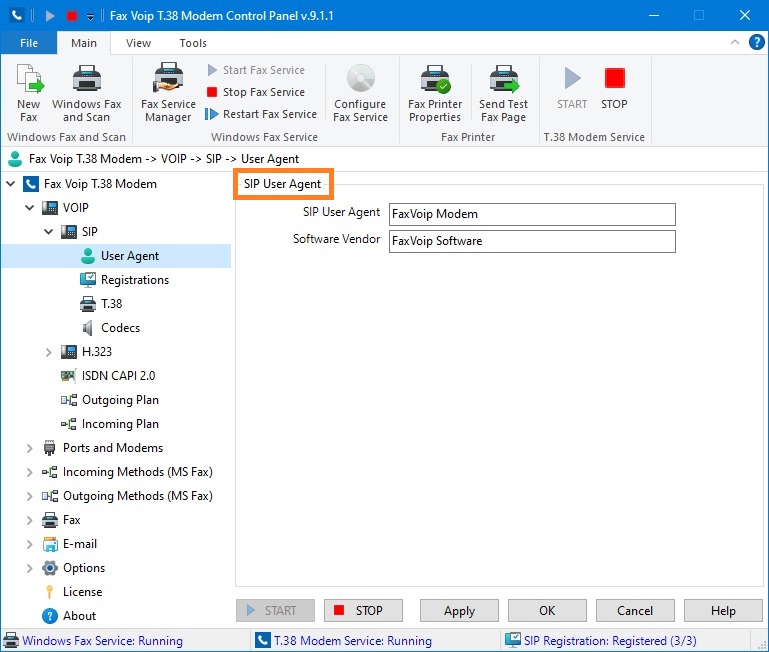The image size is (769, 652).
Task: Select ISDN CAPI 2.0 tree item
Action: (x=118, y=376)
